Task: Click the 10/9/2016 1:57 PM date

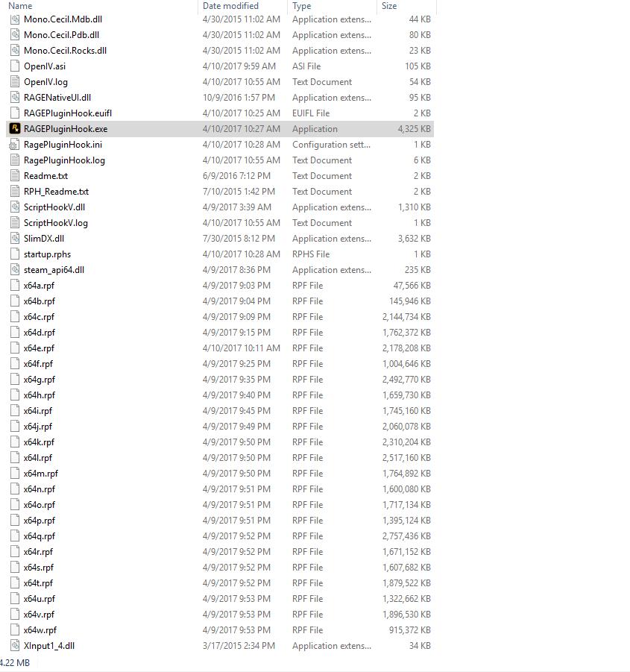Action: [x=239, y=97]
